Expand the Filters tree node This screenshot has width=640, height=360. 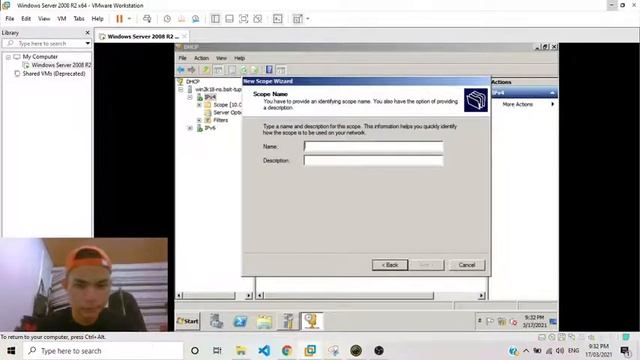199,120
